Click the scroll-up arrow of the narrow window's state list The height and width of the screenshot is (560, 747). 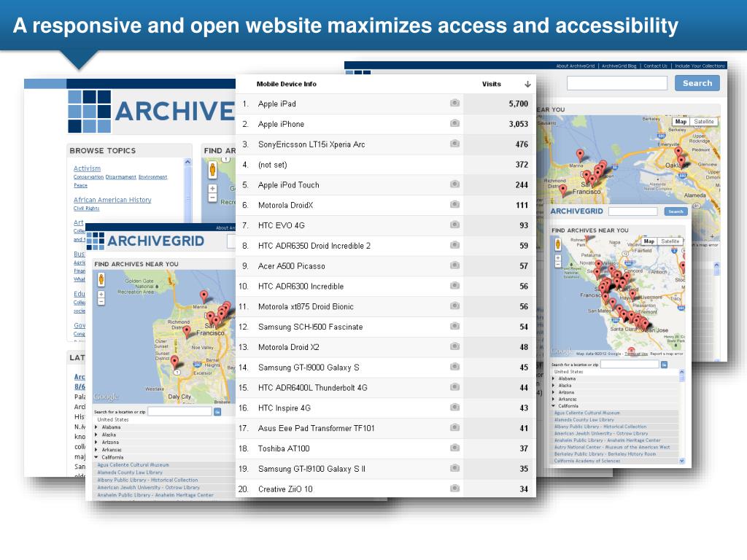pos(682,372)
